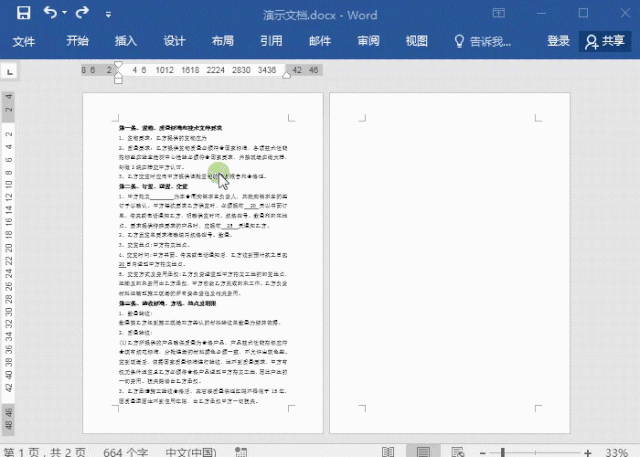
Task: Click the zoom out minus button
Action: [482, 453]
